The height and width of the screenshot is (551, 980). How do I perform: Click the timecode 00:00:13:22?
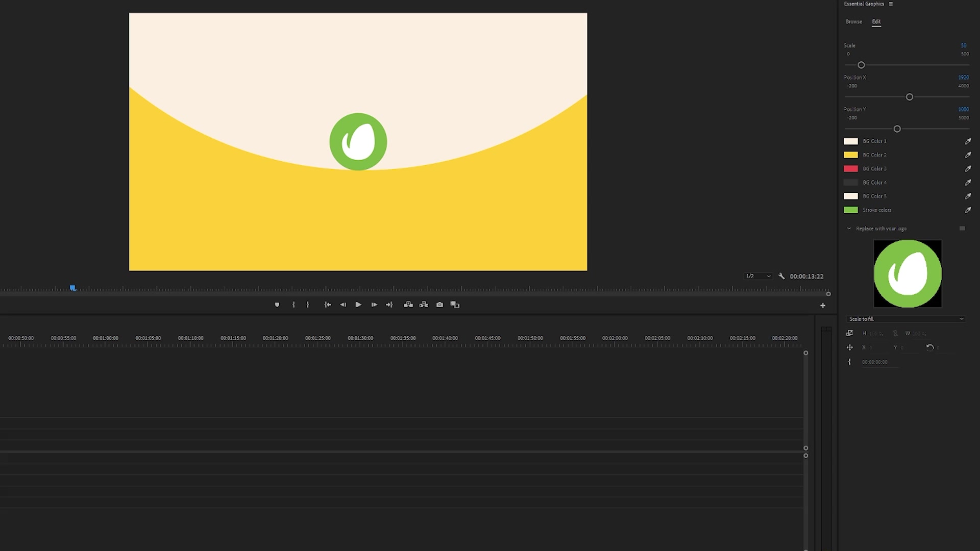(x=806, y=277)
